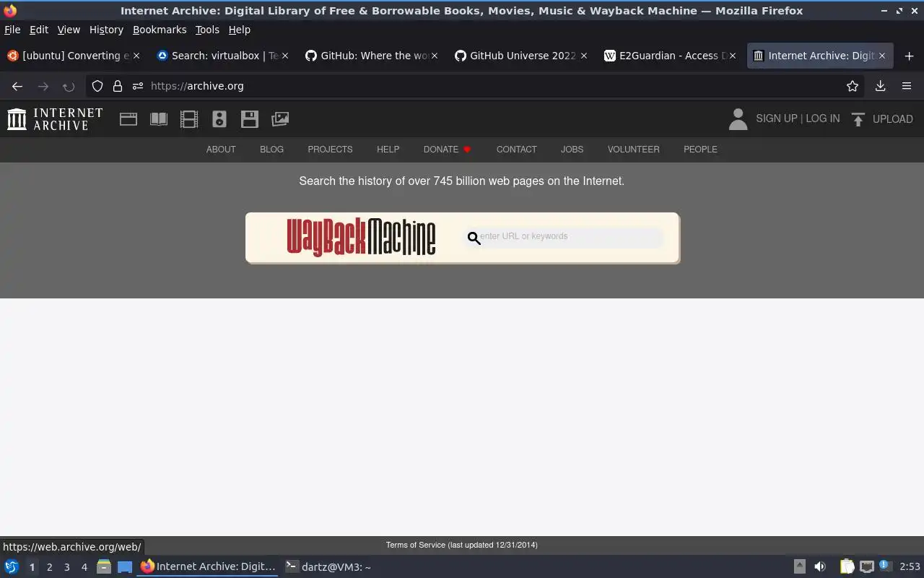Image resolution: width=924 pixels, height=578 pixels.
Task: Open the volume control in system tray
Action: (x=820, y=567)
